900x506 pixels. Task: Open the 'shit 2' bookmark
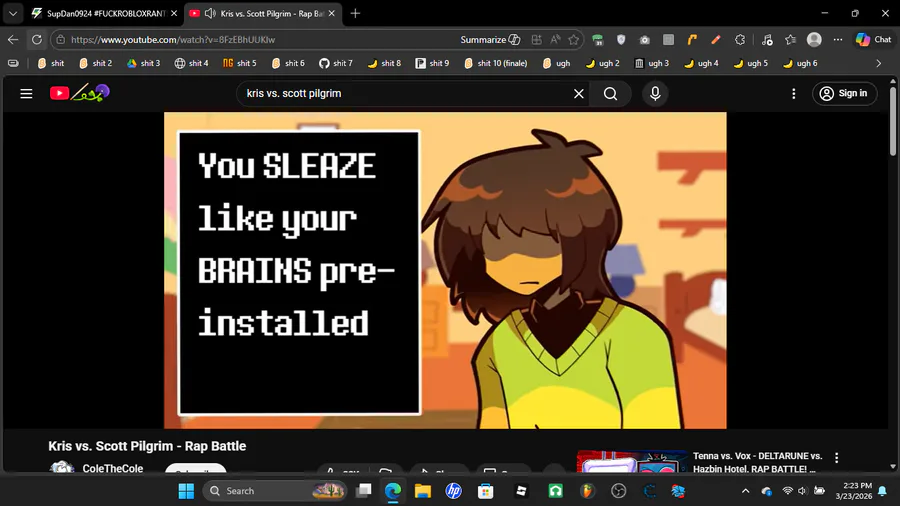click(x=95, y=63)
